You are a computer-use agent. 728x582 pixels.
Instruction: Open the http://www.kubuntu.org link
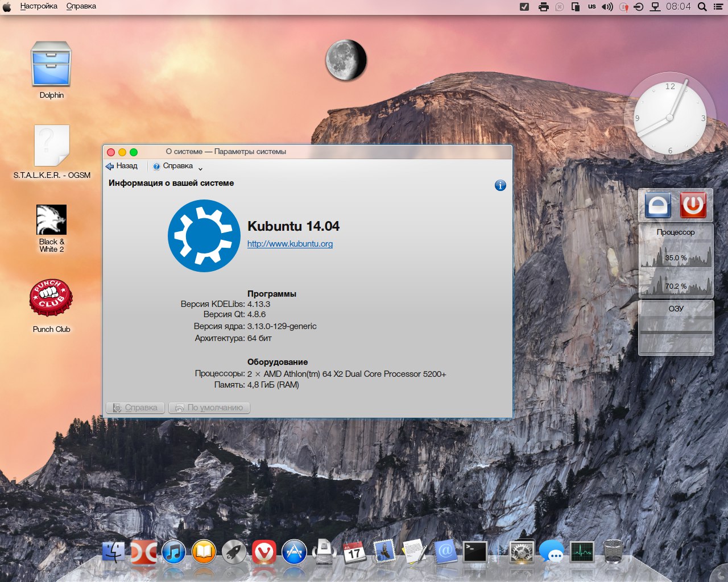290,244
